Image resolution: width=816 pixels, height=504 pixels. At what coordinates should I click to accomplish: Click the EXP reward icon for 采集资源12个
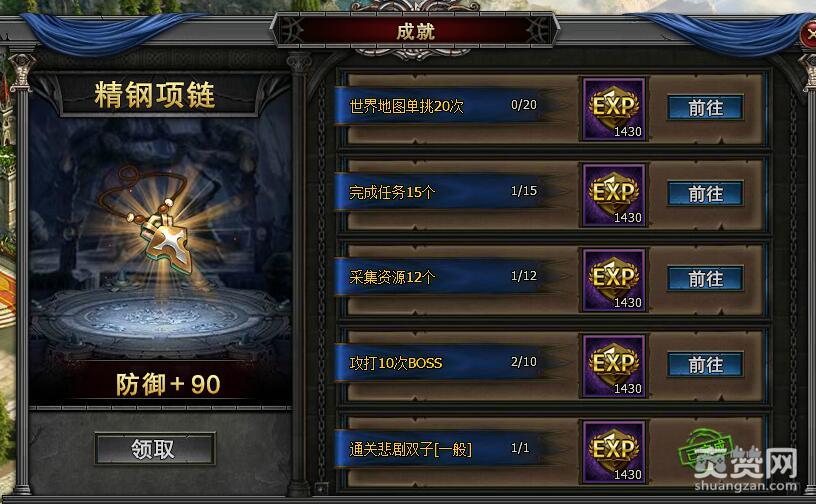[614, 280]
